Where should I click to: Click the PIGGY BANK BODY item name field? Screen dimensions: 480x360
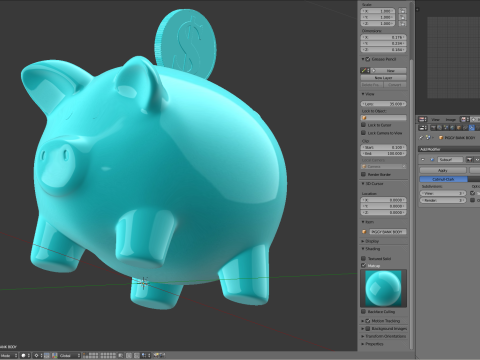pos(387,232)
